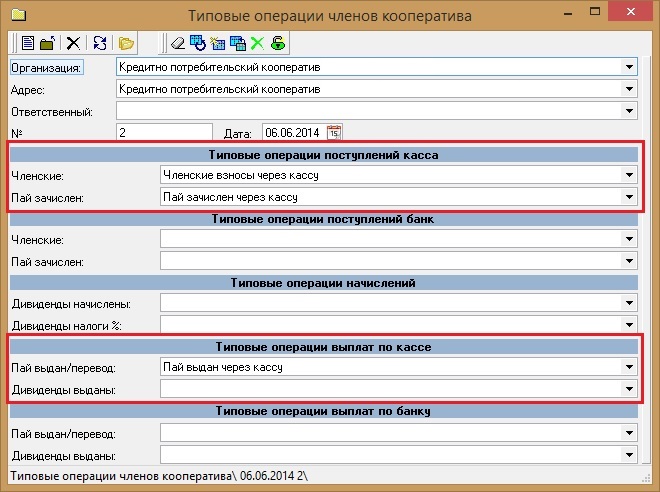Expand the Организация dropdown
This screenshot has width=660, height=492.
(629, 67)
